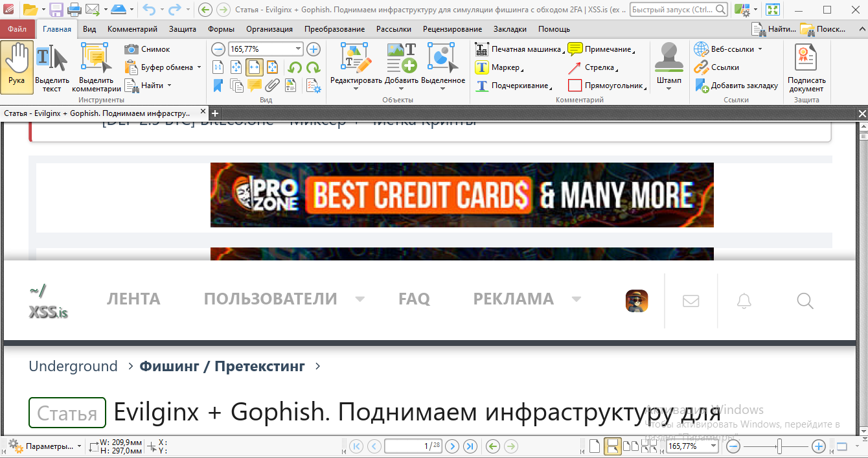Viewport: 868px width, 458px height.
Task: Open the Файл menu
Action: (18, 29)
